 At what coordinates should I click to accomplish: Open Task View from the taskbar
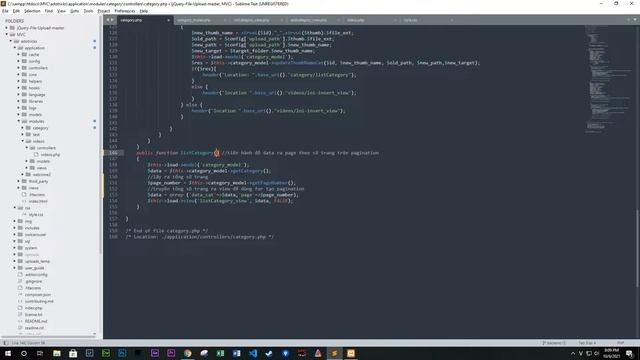point(40,353)
